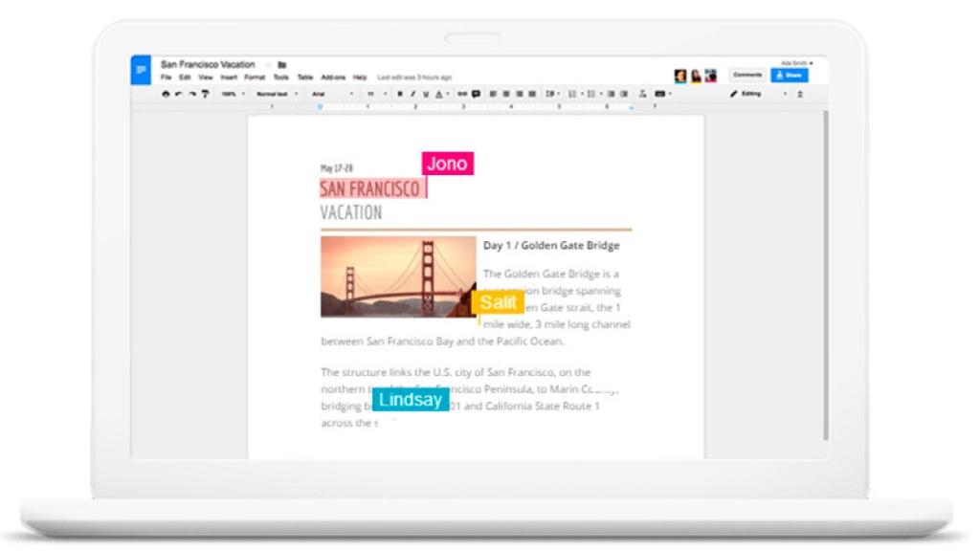Click the Golden Gate Bridge image
Viewport: 980px width, 551px height.
[398, 277]
